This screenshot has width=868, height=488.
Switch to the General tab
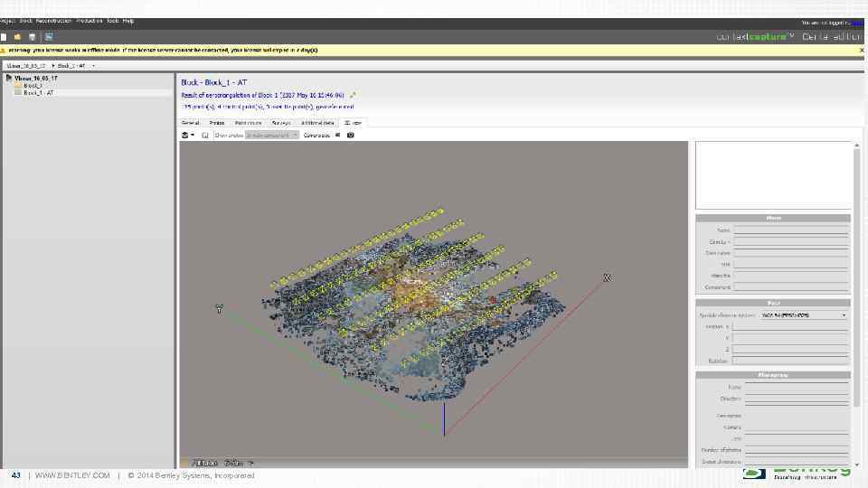tap(190, 123)
